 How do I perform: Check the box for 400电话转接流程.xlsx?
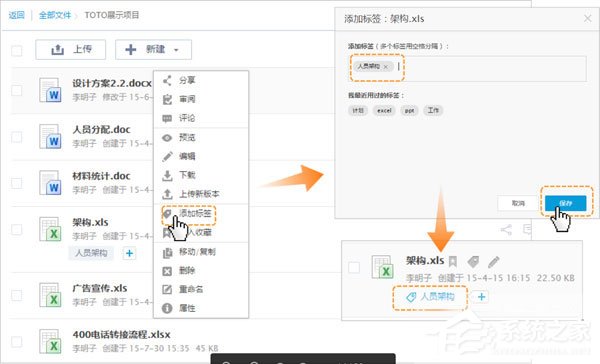(x=16, y=341)
